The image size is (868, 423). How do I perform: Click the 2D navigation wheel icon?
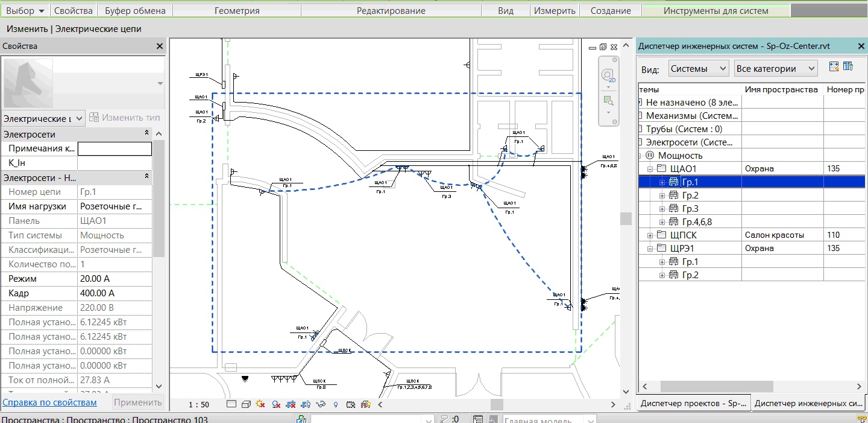pos(608,75)
